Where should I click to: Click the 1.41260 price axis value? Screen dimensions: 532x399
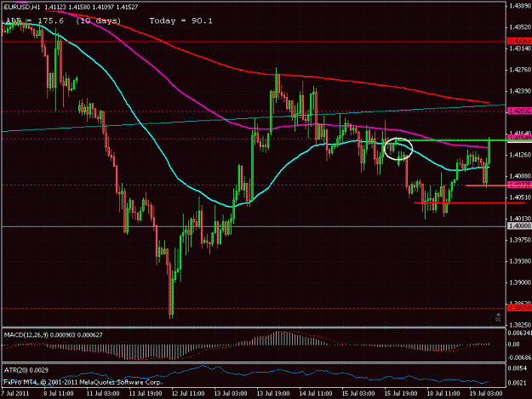coord(520,155)
